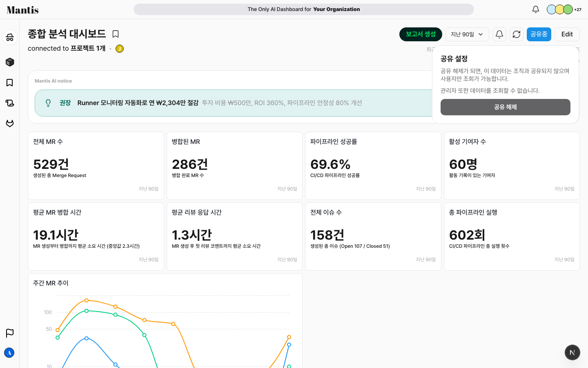
Task: Click the 158건 value
Action: (x=327, y=235)
